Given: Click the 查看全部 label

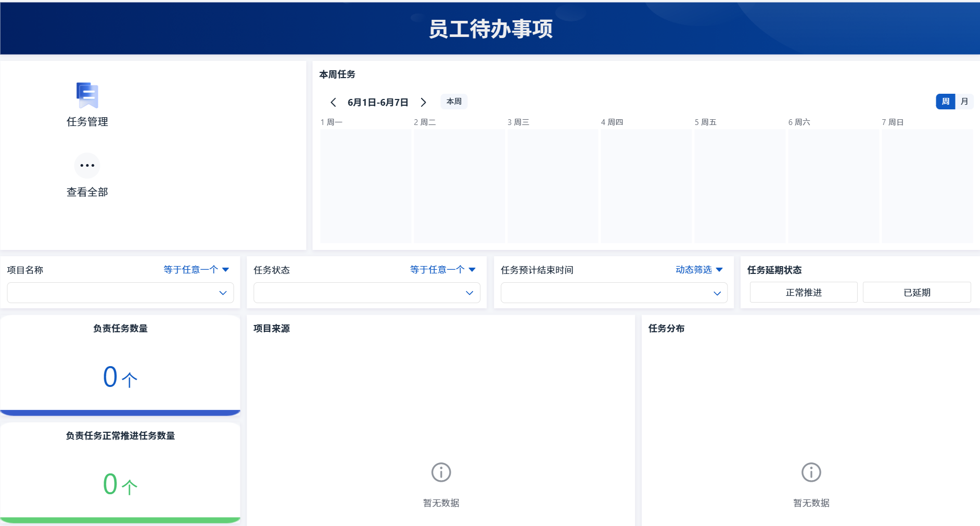Looking at the screenshot, I should [87, 192].
